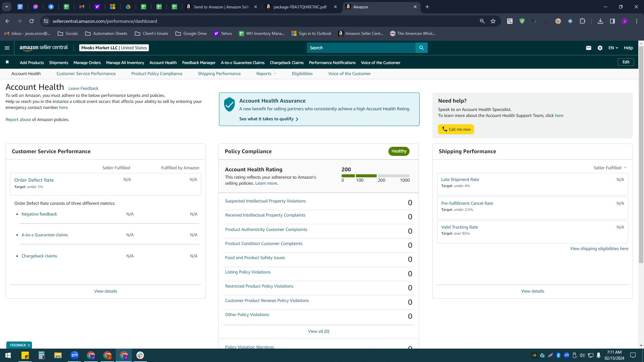The height and width of the screenshot is (362, 644).
Task: Click the Seller Central search field
Action: 361,48
